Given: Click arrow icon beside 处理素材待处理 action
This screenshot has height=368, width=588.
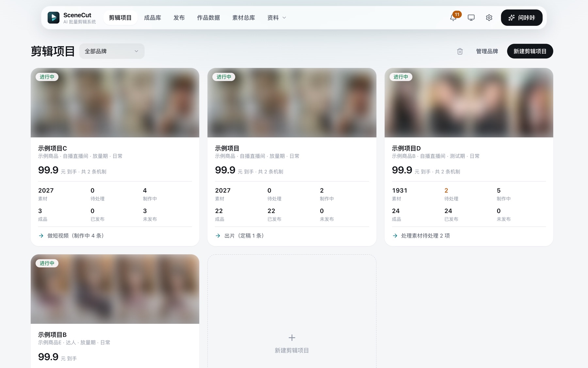Looking at the screenshot, I should click(395, 236).
